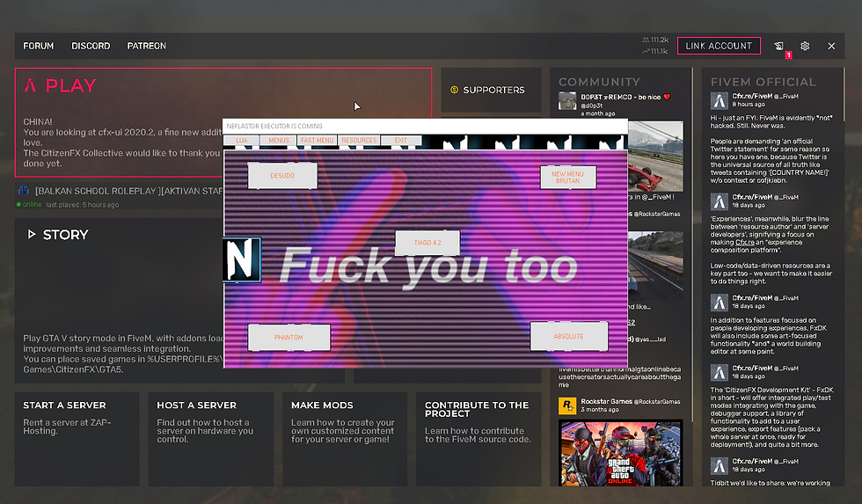Viewport: 862px width, 504px height.
Task: Open the SUPPORTERS panel
Action: click(x=491, y=90)
